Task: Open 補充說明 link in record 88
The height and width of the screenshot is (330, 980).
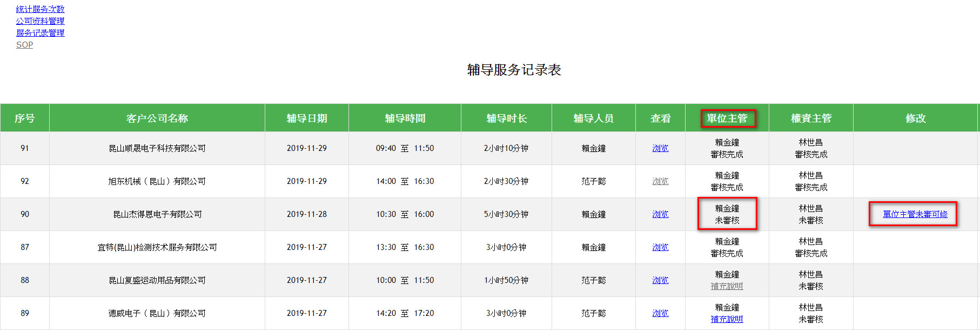Action: (727, 286)
